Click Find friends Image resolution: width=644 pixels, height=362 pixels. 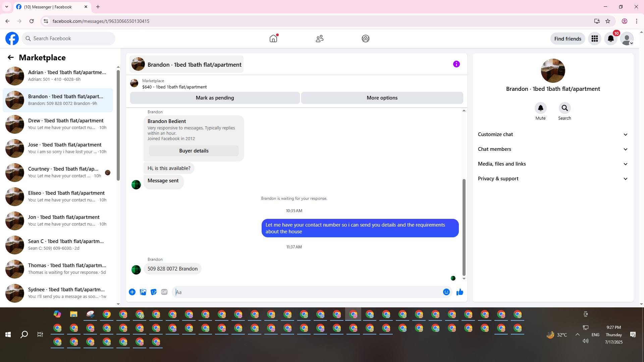568,39
